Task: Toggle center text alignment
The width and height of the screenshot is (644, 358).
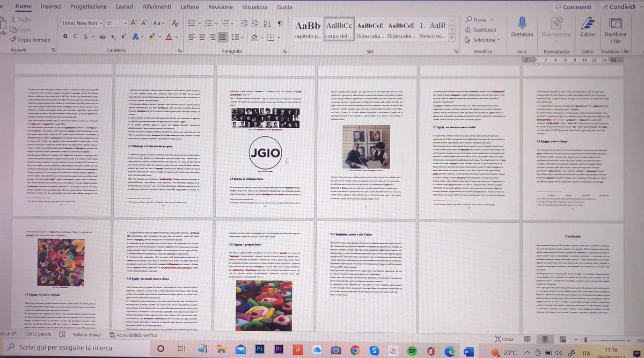Action: pos(202,36)
